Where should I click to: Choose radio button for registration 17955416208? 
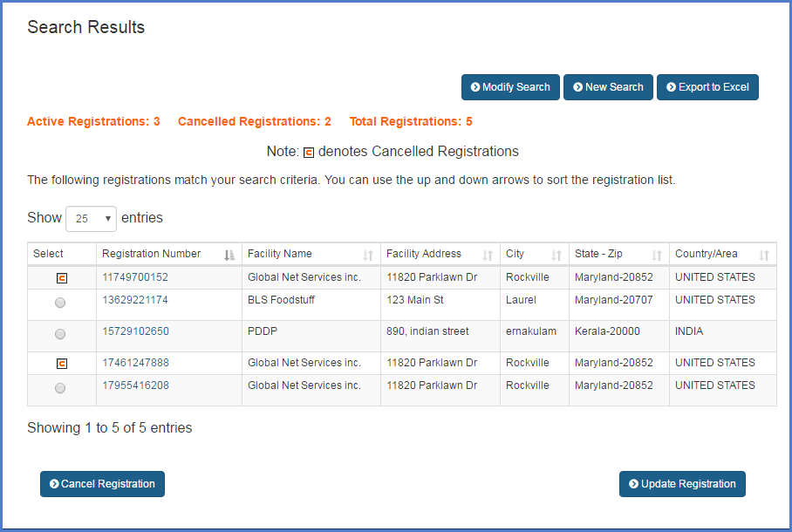[x=60, y=388]
